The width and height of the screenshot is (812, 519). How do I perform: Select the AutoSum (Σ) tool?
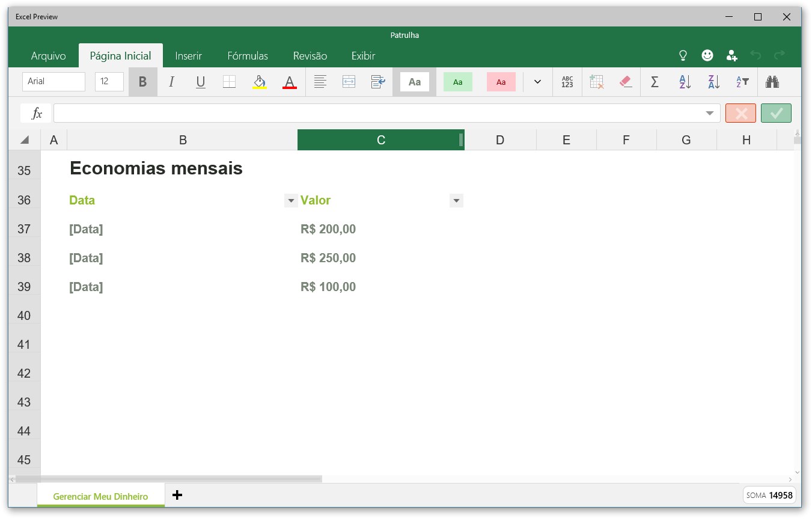(x=655, y=82)
